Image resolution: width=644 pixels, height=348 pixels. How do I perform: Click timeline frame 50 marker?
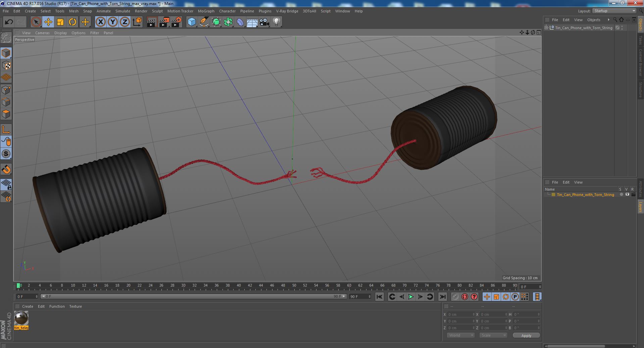tap(294, 286)
